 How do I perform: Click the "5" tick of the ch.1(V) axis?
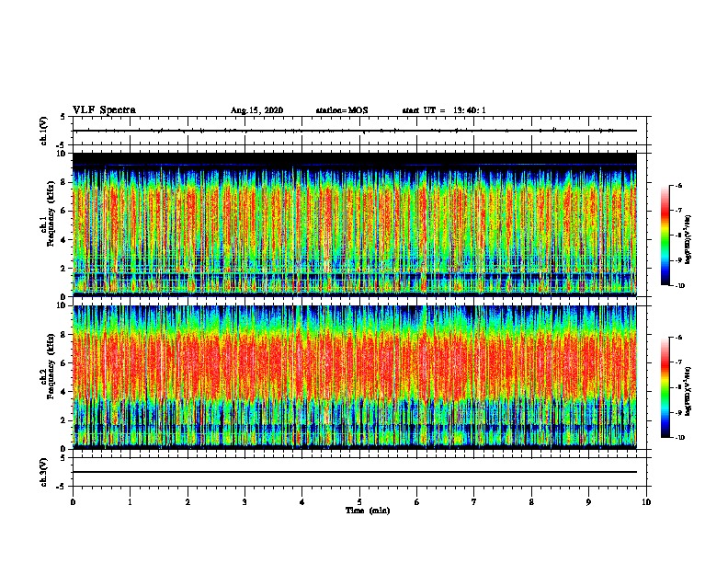click(64, 117)
